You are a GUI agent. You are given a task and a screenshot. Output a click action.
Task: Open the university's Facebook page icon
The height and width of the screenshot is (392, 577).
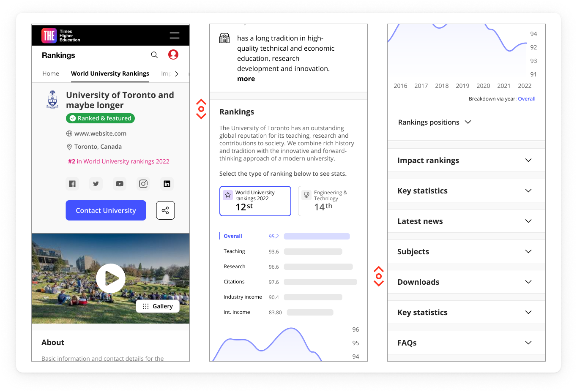72,184
